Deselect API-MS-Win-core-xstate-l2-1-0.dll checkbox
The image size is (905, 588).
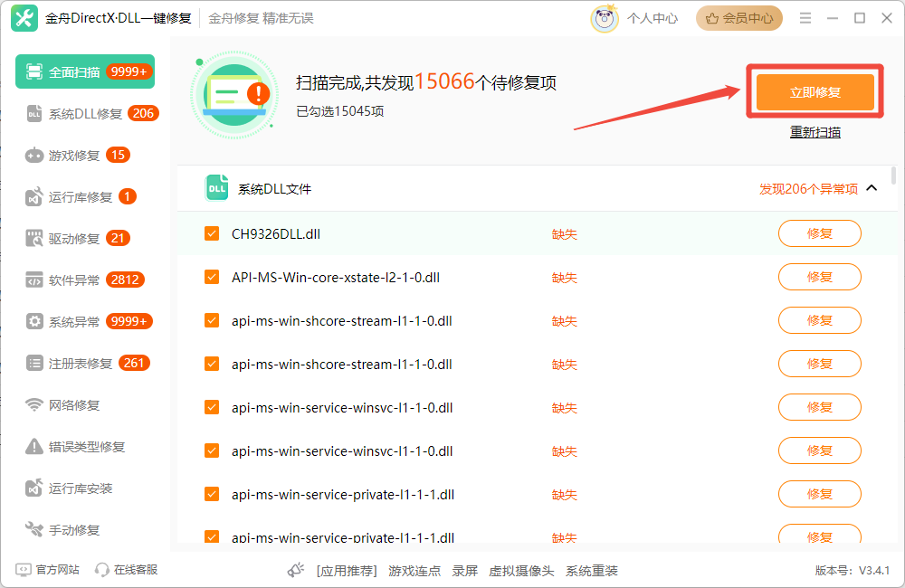point(211,277)
